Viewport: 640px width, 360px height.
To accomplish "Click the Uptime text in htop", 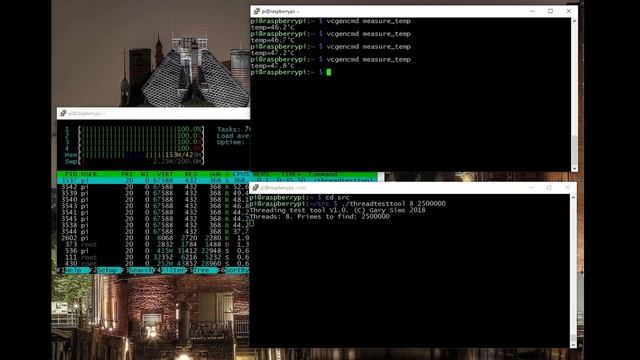I will pyautogui.click(x=233, y=142).
